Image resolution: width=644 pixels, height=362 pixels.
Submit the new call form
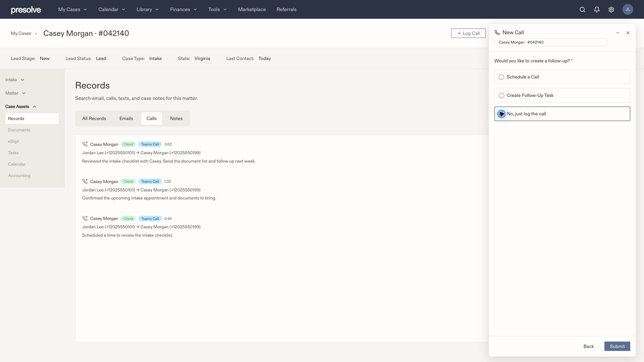pos(617,346)
